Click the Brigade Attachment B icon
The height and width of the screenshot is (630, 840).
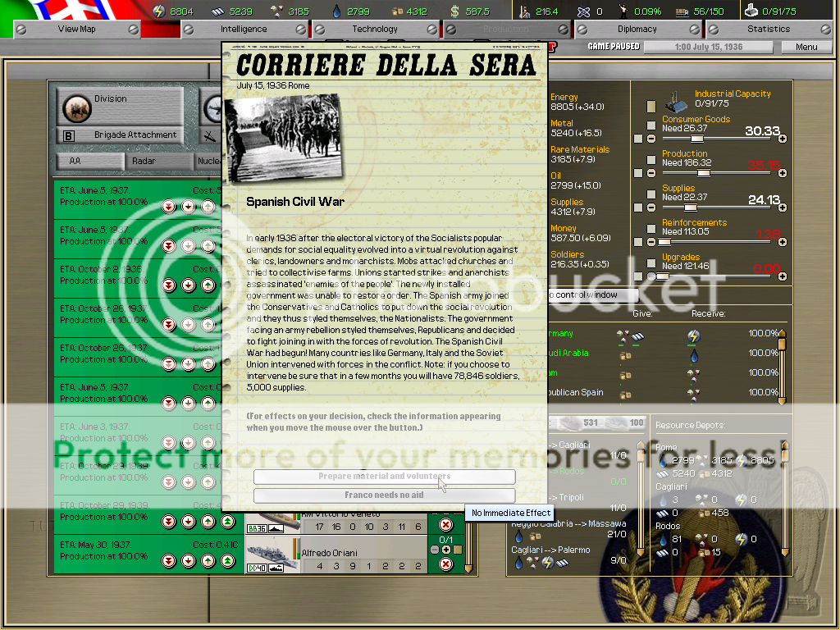pyautogui.click(x=69, y=135)
